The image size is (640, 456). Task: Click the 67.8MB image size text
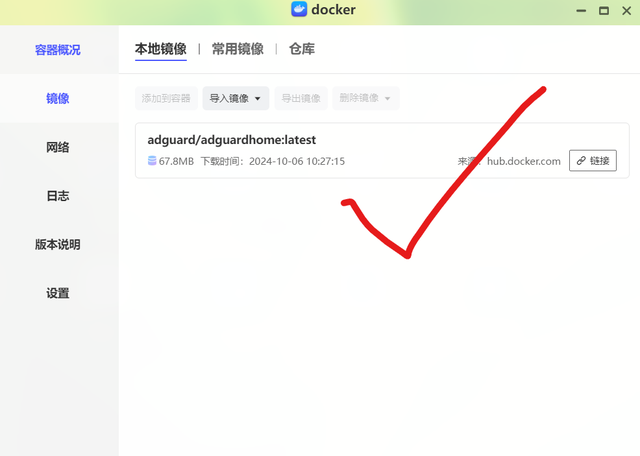176,161
